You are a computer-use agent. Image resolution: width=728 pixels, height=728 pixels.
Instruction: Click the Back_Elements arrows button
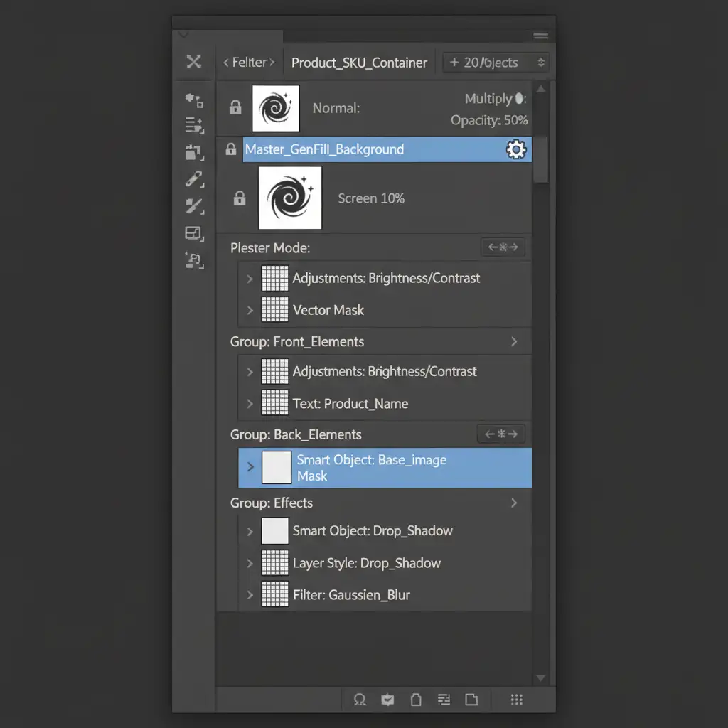(501, 434)
